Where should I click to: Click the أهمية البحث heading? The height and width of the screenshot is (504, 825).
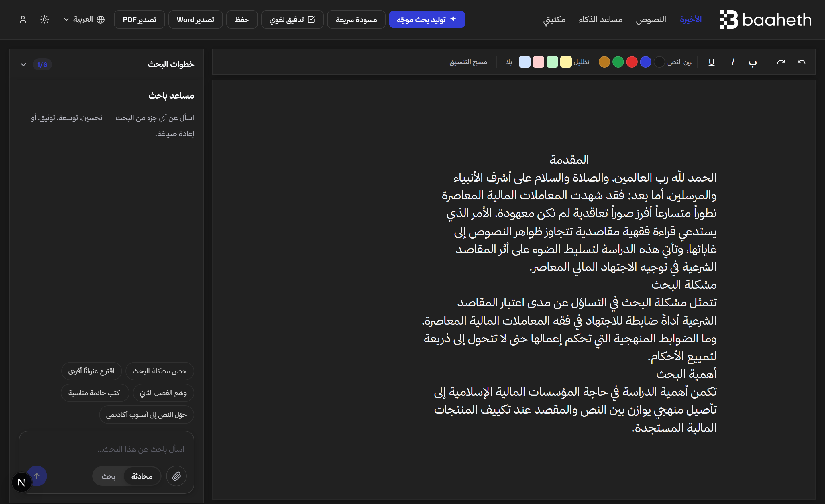point(686,374)
